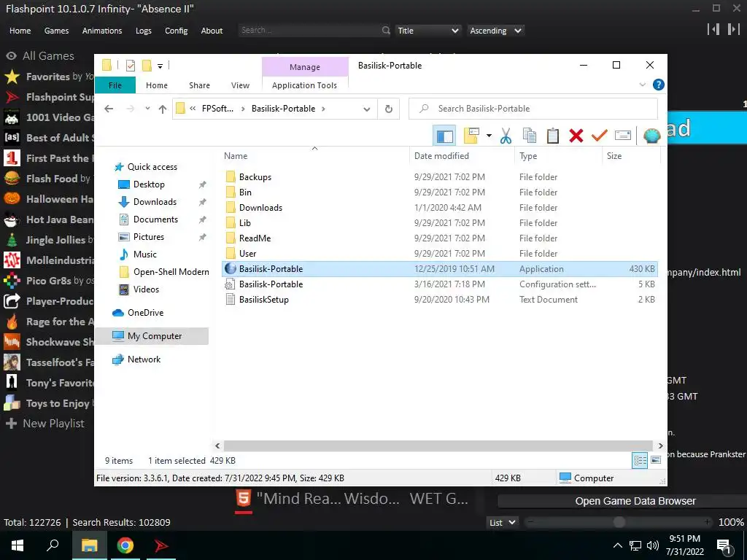This screenshot has width=747, height=560.
Task: Open the Title sort-by dropdown
Action: tap(427, 31)
